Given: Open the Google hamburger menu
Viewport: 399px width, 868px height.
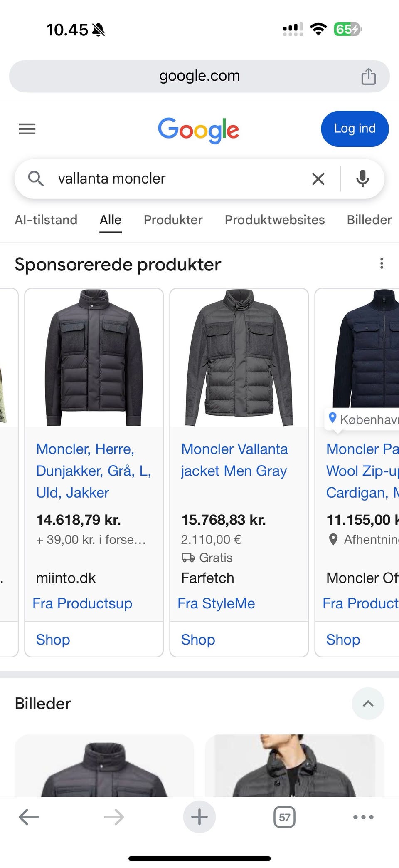Looking at the screenshot, I should pos(27,129).
